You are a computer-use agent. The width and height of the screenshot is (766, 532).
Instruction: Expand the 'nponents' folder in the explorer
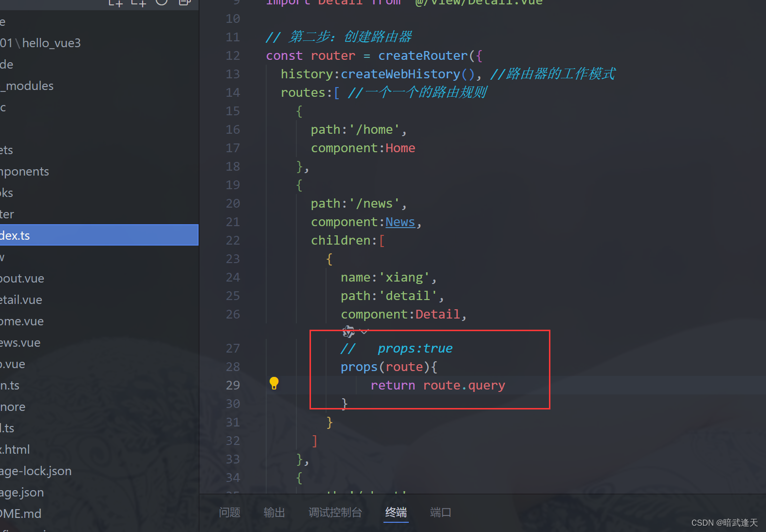click(99, 171)
